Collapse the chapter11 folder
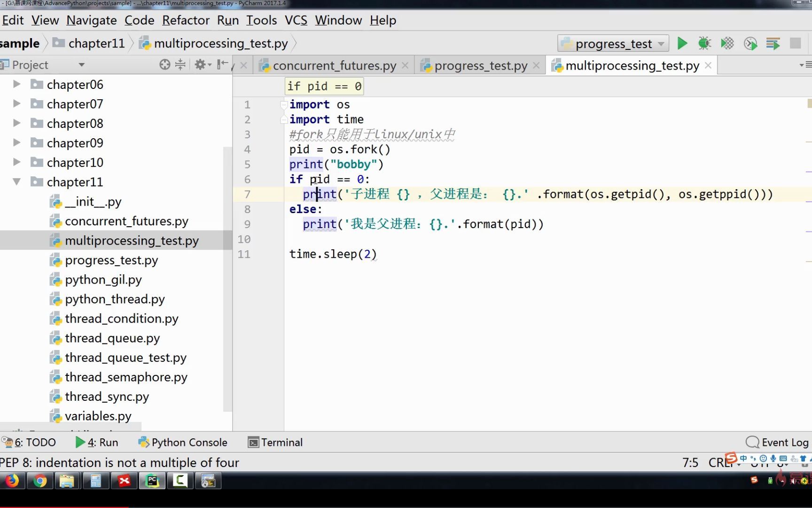Viewport: 812px width, 508px height. (16, 182)
